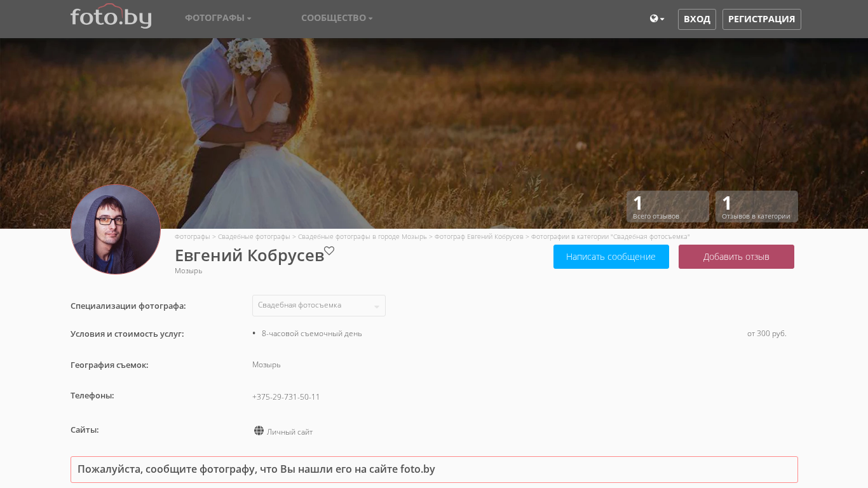Click the last breadcrumb Фотографии в категории

611,236
